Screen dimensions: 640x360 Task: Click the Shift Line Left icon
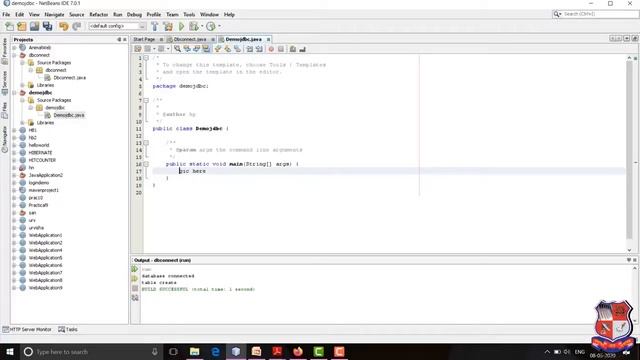[x=249, y=49]
